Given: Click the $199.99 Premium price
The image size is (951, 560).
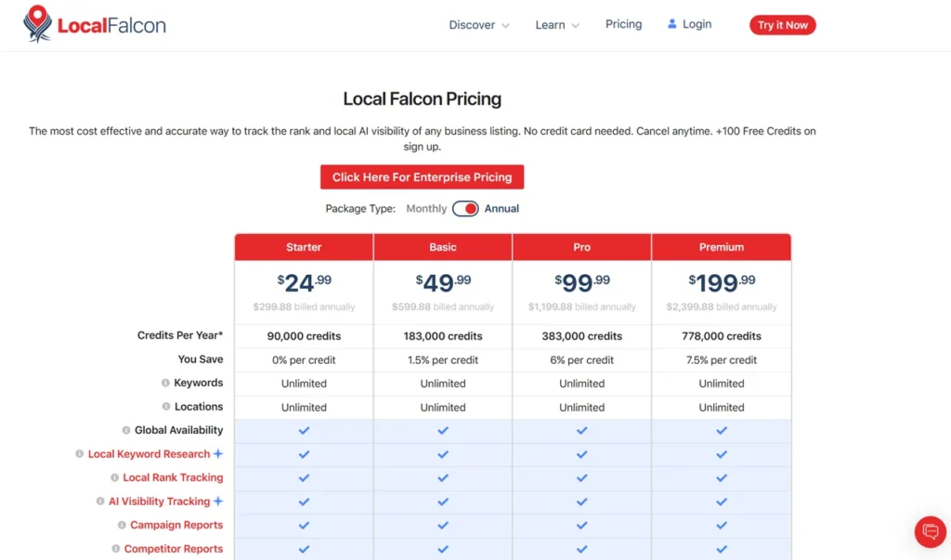Looking at the screenshot, I should click(721, 282).
